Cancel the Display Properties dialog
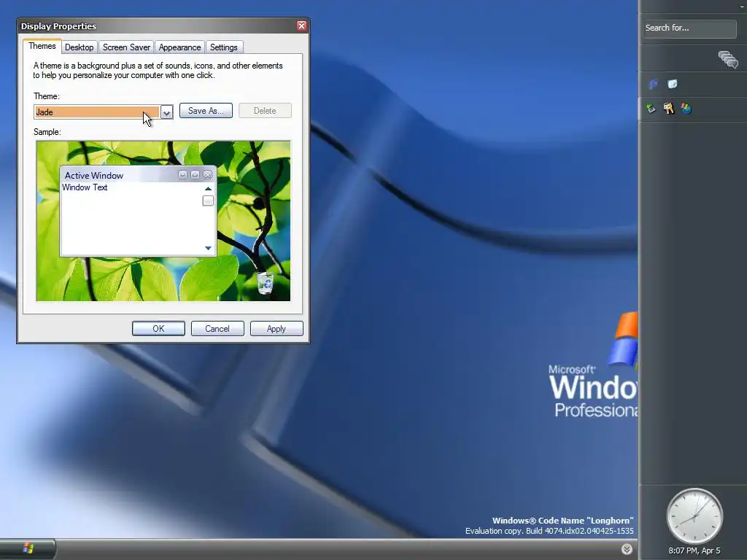 tap(217, 329)
